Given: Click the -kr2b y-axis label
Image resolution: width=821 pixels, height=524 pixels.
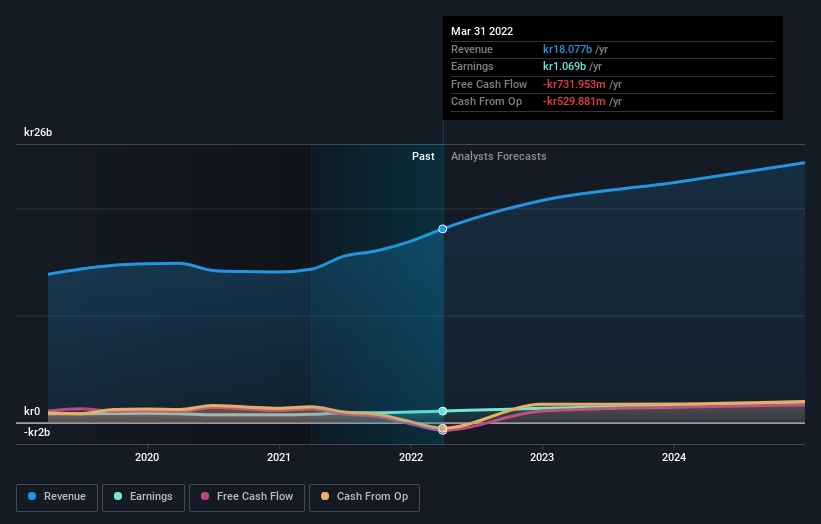Looking at the screenshot, I should [x=37, y=432].
